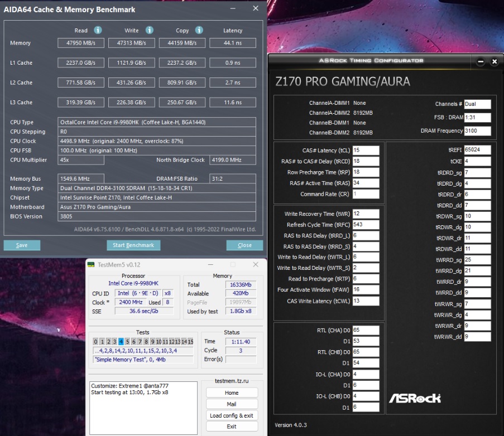Click the Memory Type value in AIDA64
The width and height of the screenshot is (504, 436).
point(157,188)
